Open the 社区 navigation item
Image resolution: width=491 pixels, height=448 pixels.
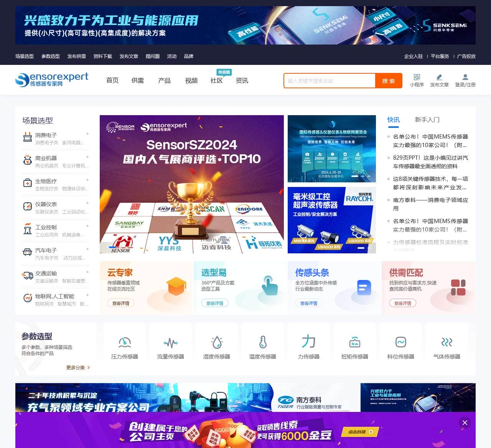(x=217, y=81)
